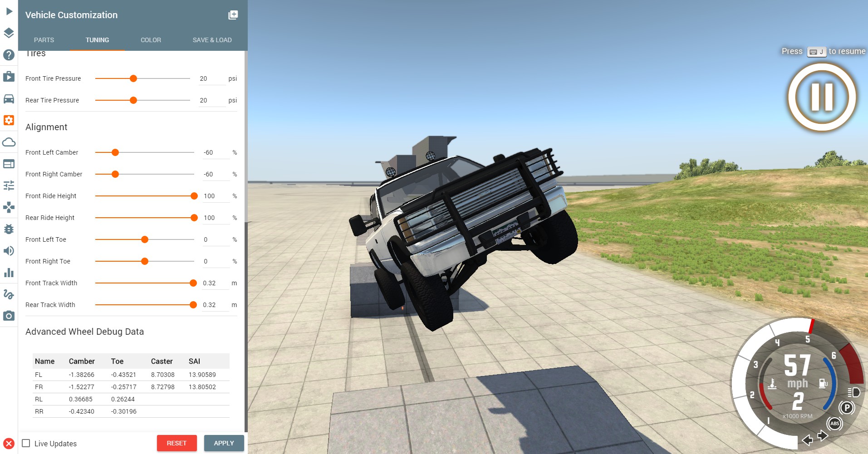Open the path squiggle icon in sidebar
Image resolution: width=868 pixels, height=454 pixels.
9,294
